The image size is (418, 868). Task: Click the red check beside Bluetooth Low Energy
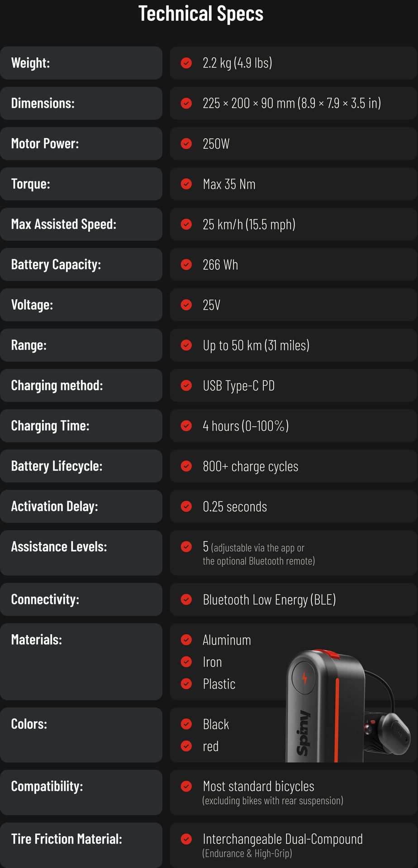click(x=186, y=599)
